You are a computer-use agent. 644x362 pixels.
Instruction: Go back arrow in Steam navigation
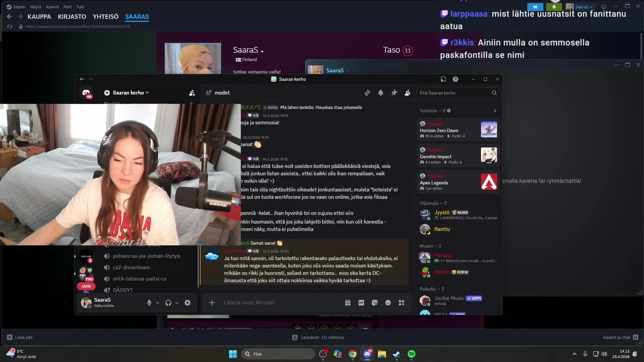(x=9, y=17)
